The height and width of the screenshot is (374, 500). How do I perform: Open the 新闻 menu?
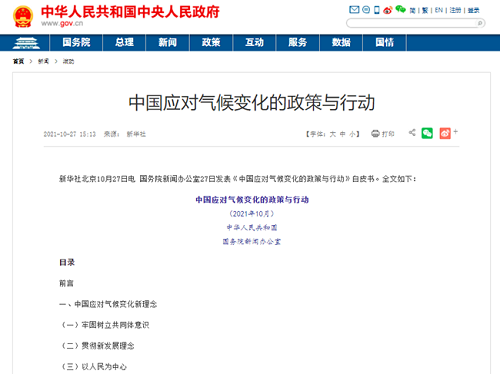[x=168, y=42]
